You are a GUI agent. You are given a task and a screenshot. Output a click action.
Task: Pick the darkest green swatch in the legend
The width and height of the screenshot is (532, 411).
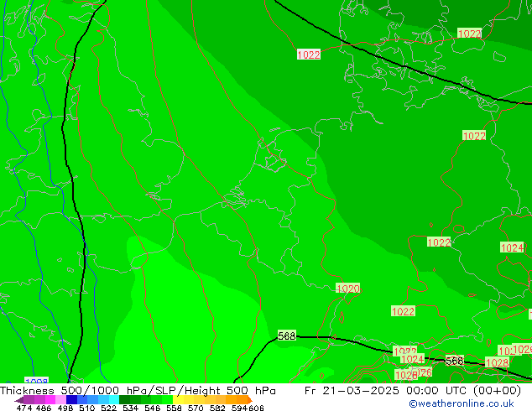pos(124,399)
